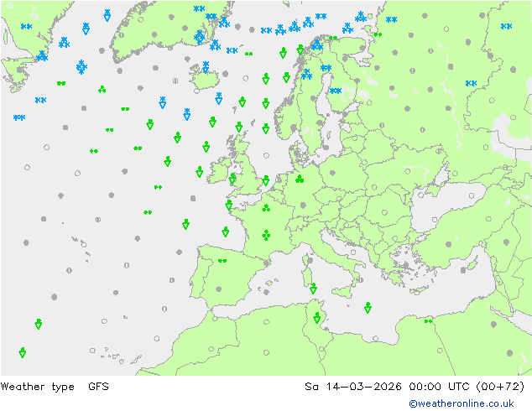This screenshot has height=411, width=532.
Task: Click the blue snow shower symbol over Iceland
Action: tap(206, 67)
